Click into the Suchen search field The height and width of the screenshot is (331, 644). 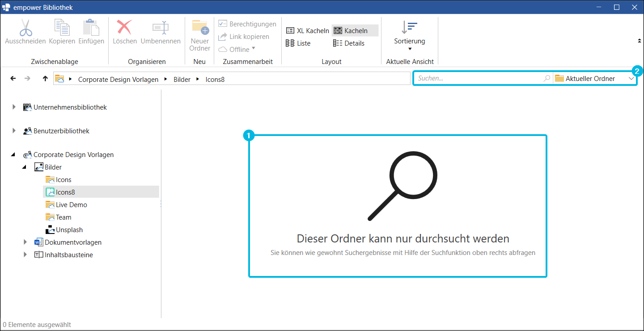click(483, 79)
